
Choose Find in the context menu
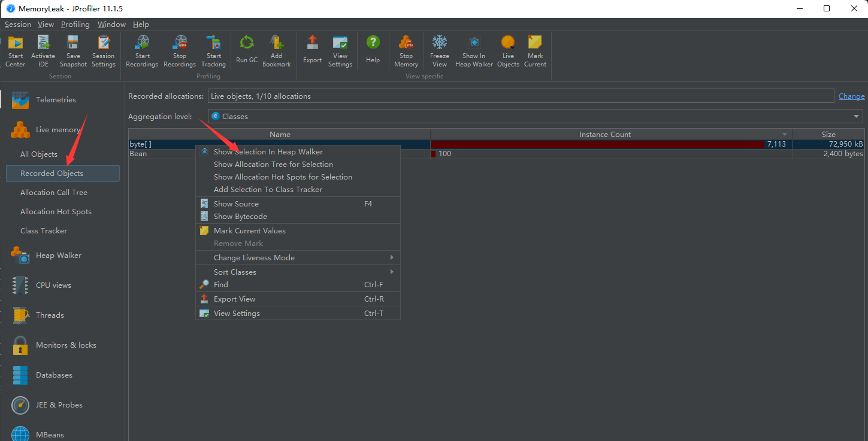tap(298, 285)
